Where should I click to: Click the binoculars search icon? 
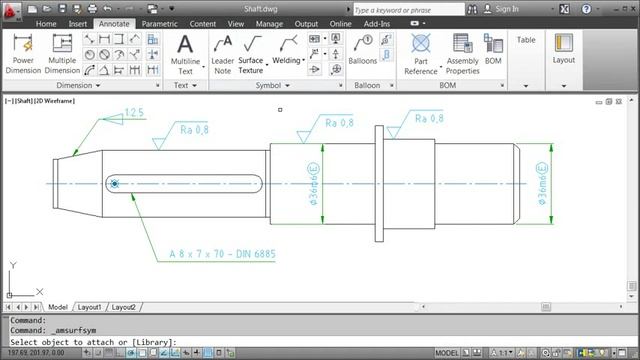pos(472,9)
